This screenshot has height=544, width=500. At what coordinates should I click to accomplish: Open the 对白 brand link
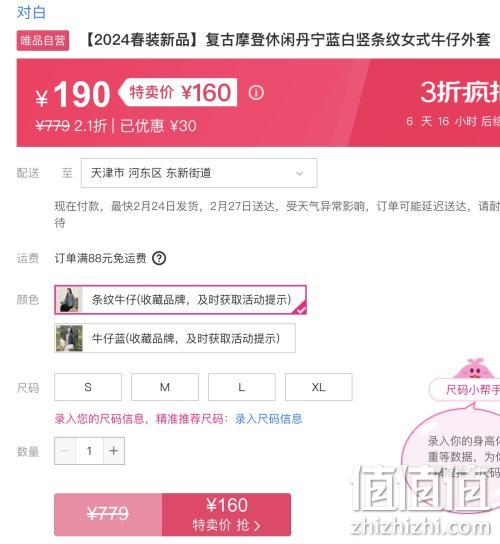pyautogui.click(x=31, y=12)
